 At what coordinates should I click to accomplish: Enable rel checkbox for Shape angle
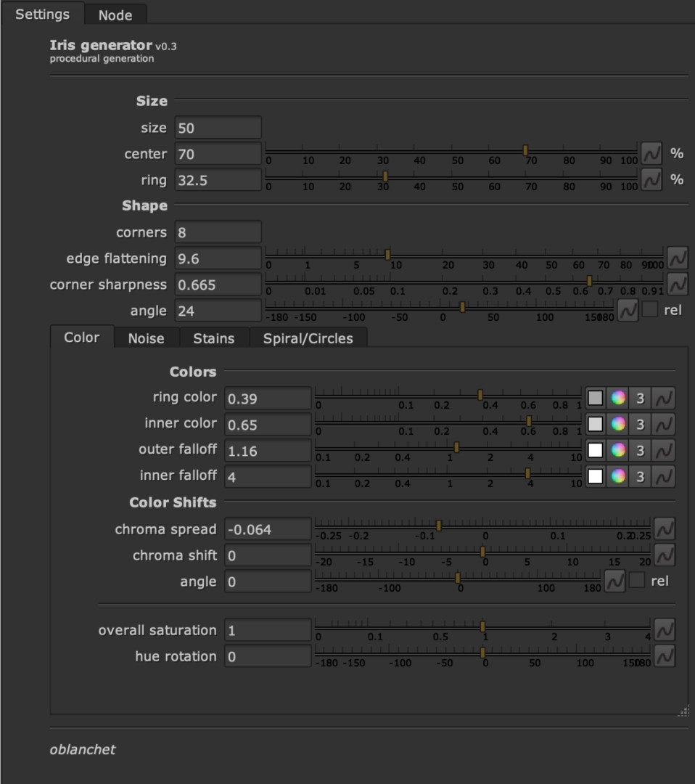(x=650, y=310)
